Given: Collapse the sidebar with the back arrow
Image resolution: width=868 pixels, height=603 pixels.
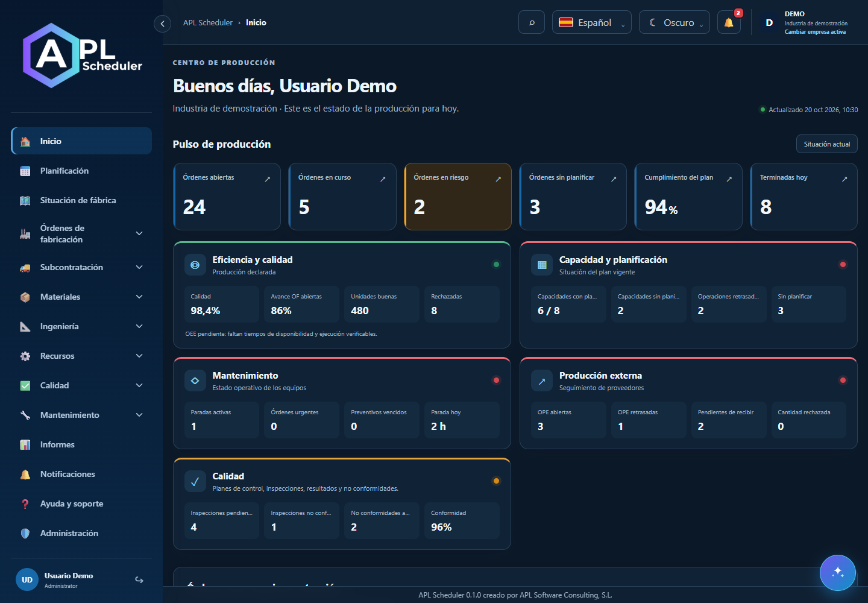Looking at the screenshot, I should point(162,24).
